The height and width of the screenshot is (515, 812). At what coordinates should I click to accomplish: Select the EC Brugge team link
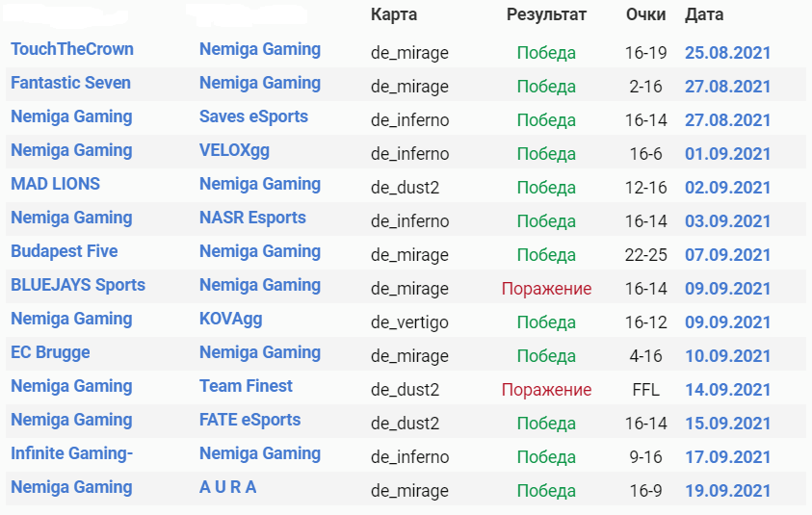coord(50,352)
